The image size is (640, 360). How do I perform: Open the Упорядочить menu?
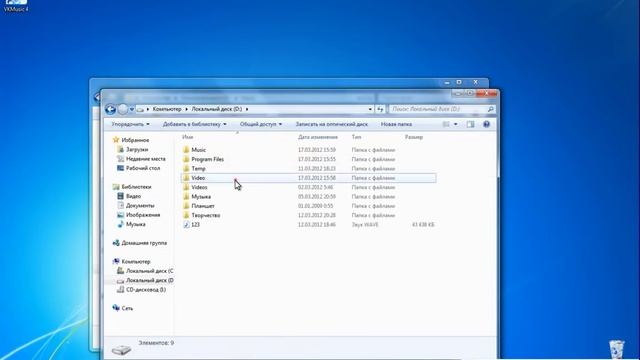(x=131, y=124)
